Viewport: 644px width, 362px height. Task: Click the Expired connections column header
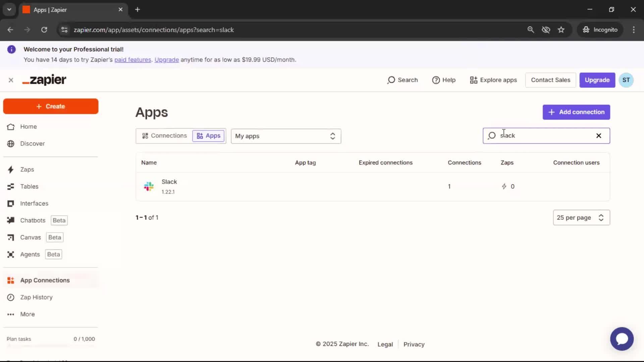click(385, 163)
